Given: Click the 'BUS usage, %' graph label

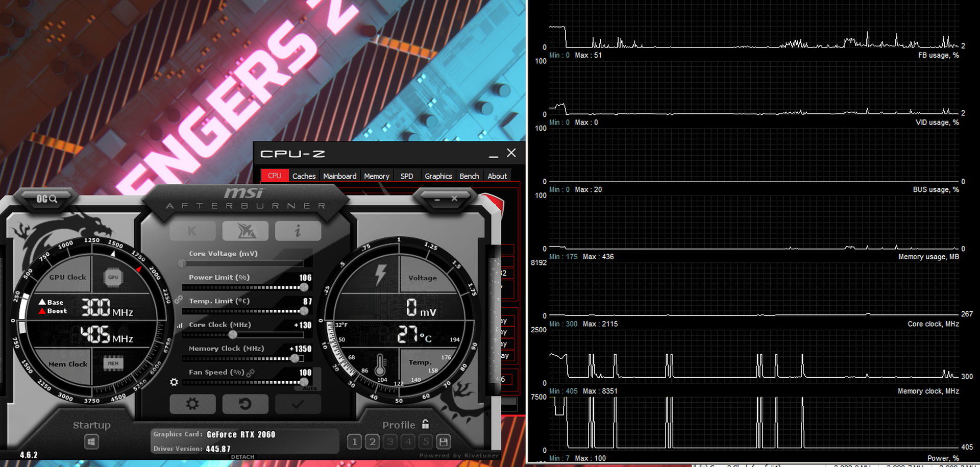Looking at the screenshot, I should point(936,189).
